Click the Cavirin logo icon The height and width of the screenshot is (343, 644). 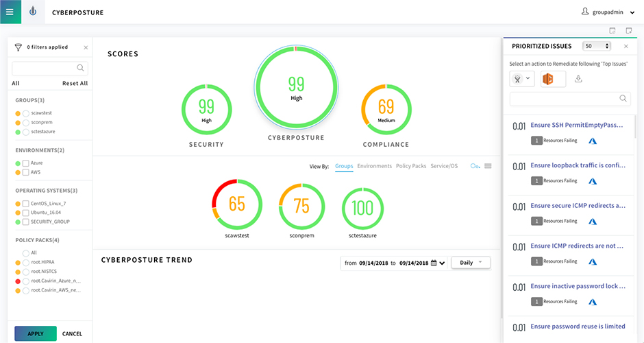[x=33, y=12]
